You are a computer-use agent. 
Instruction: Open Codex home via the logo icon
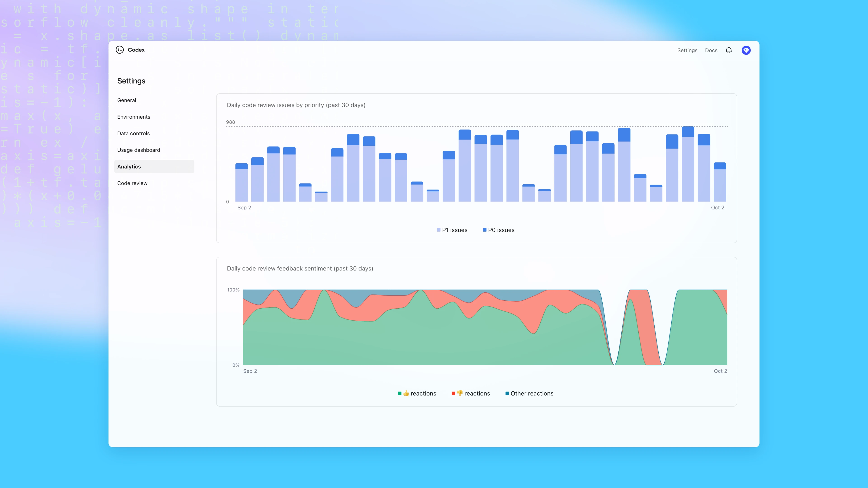click(120, 49)
